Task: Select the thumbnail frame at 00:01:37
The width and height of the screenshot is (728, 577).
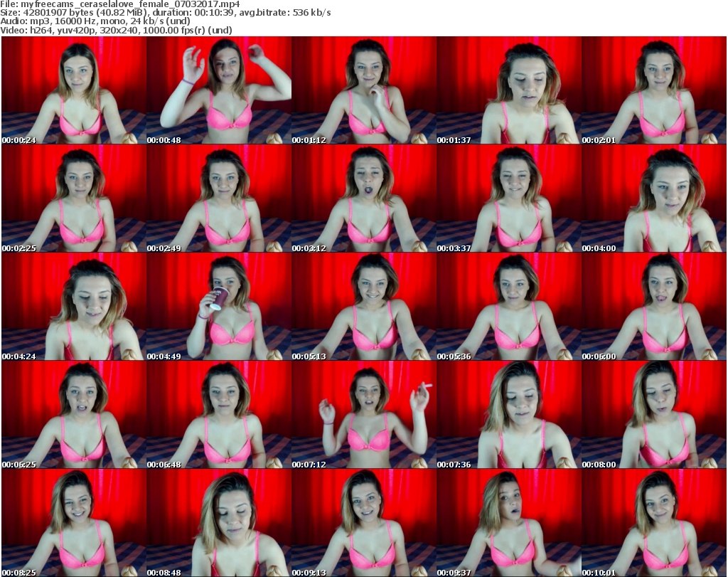Action: click(x=509, y=90)
